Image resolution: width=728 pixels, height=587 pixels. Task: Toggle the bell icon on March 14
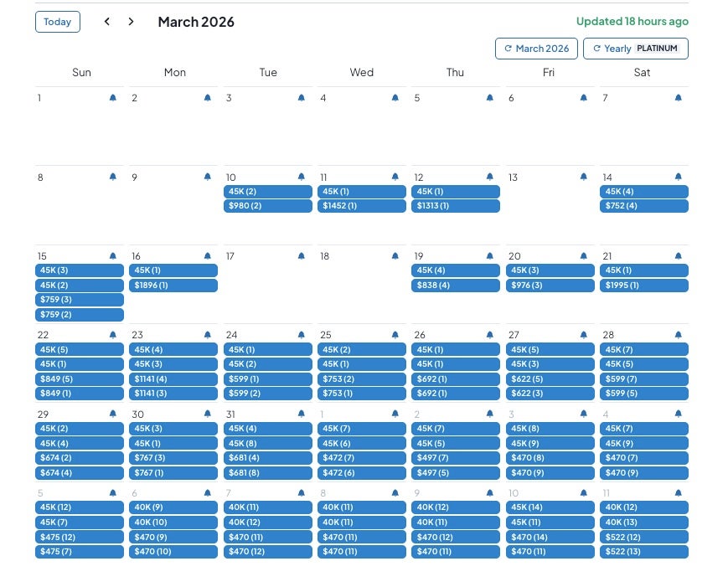click(x=678, y=177)
